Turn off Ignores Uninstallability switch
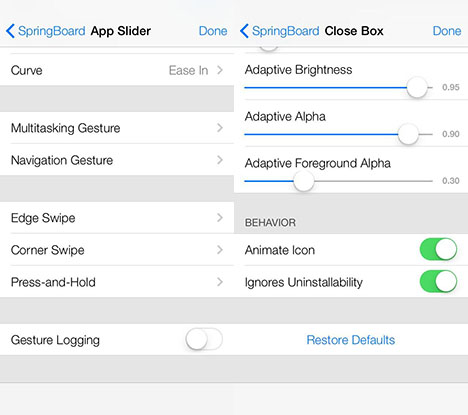468x415 pixels. (x=438, y=282)
